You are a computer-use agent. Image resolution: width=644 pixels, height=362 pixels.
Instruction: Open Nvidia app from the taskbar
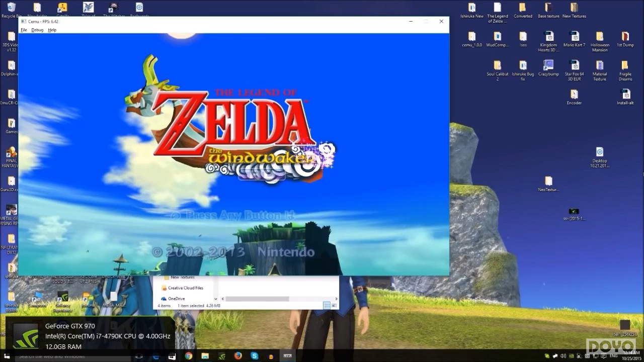click(221, 356)
